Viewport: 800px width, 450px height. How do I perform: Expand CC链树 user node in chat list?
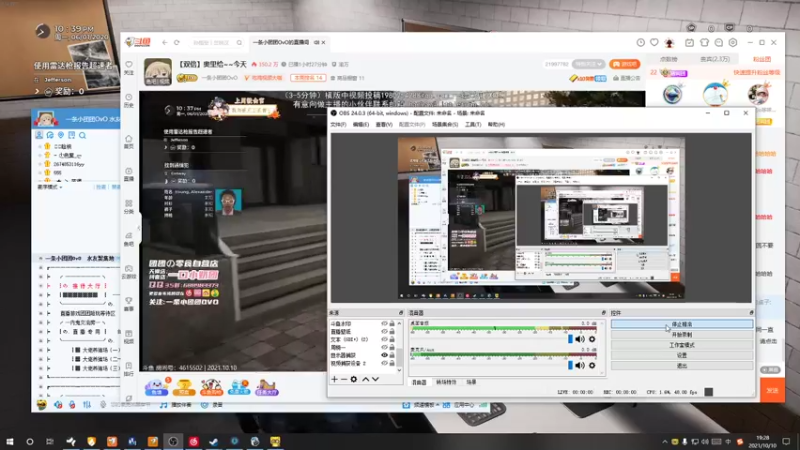pos(40,146)
